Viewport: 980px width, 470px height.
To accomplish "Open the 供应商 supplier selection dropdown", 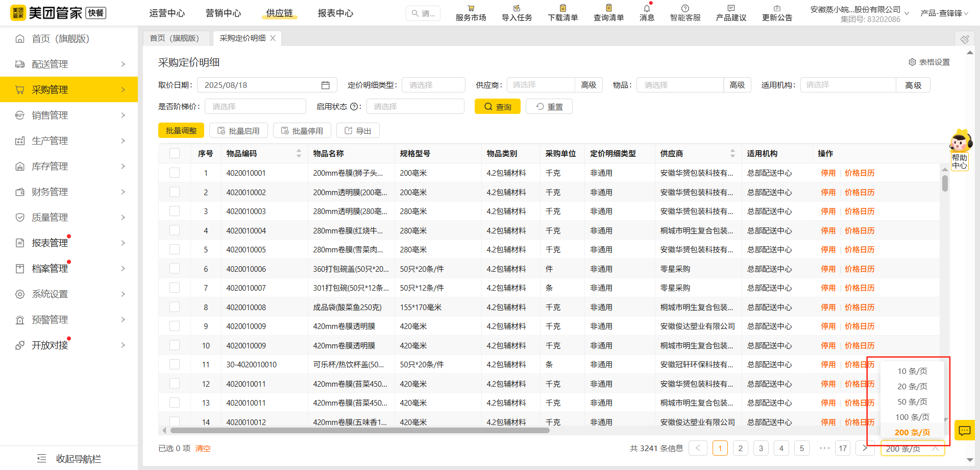I will coord(540,85).
